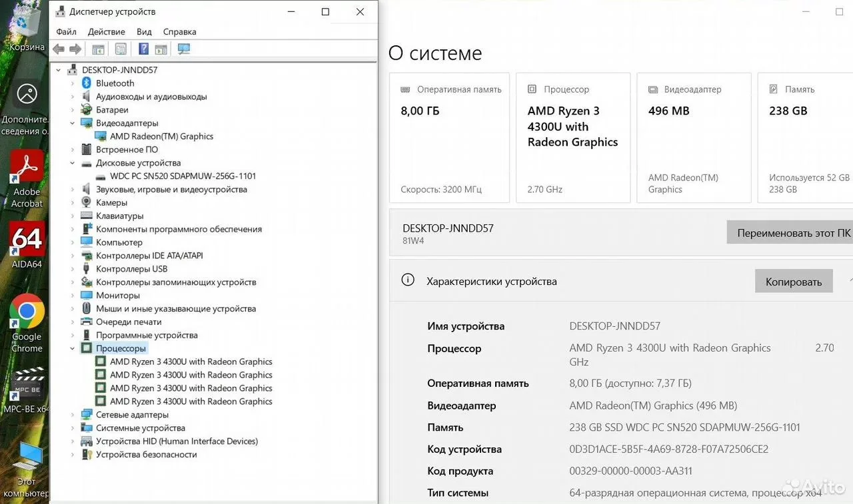Click the Код продукта value 00329-00000-00003-AA311
Screen dimensions: 853x504
click(630, 471)
